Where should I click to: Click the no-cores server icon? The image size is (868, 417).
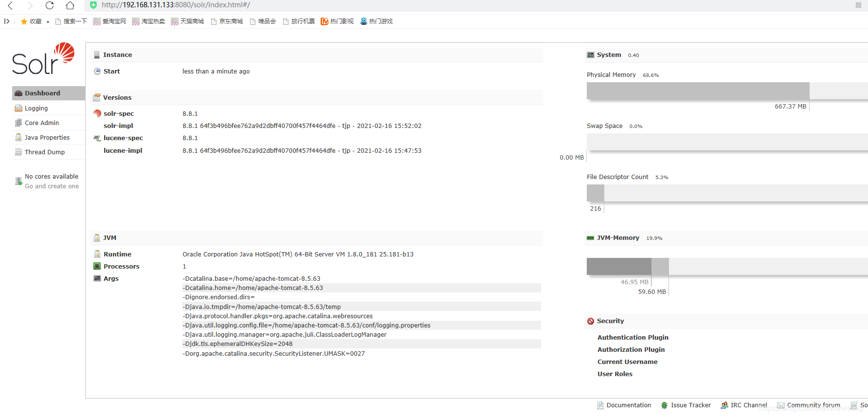coord(18,181)
